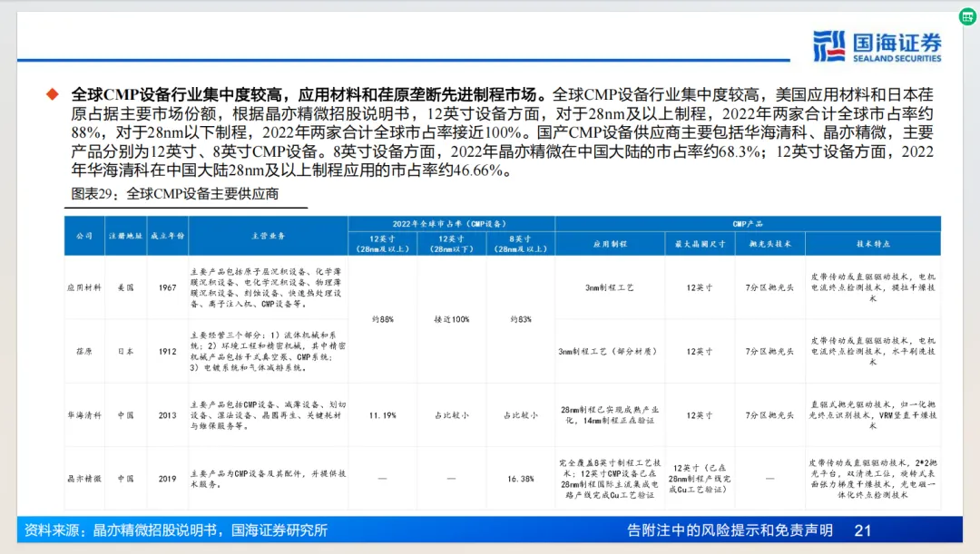Click the 晶亦精微 technical features cell mentioning 2*2抛光平台

click(x=873, y=479)
